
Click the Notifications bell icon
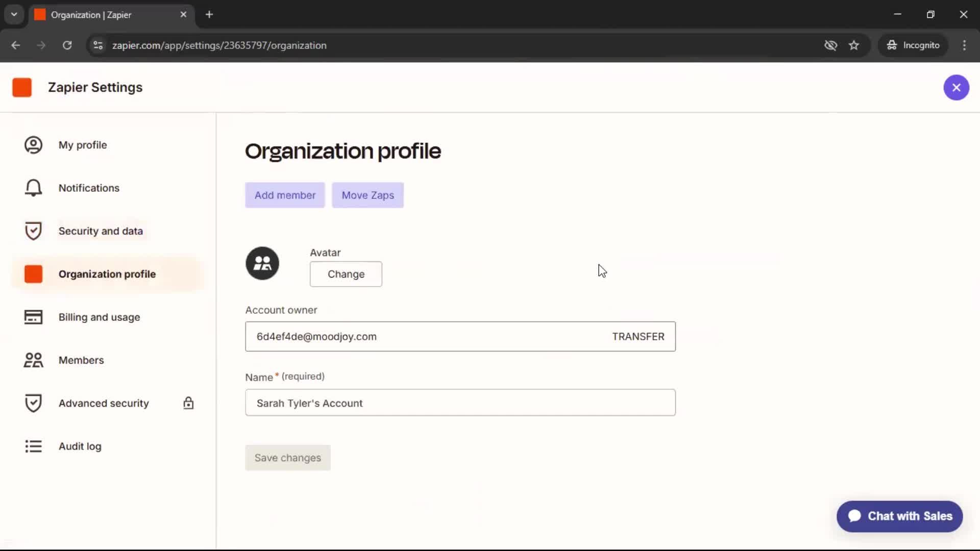coord(33,188)
